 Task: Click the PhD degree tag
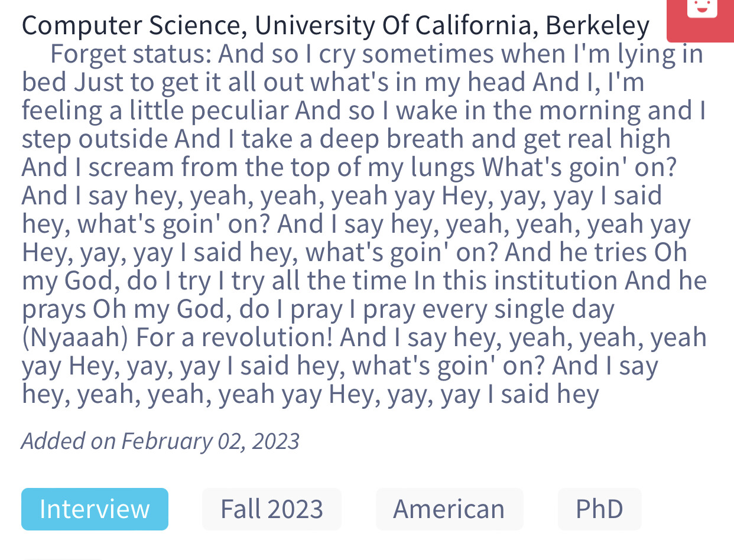coord(599,509)
